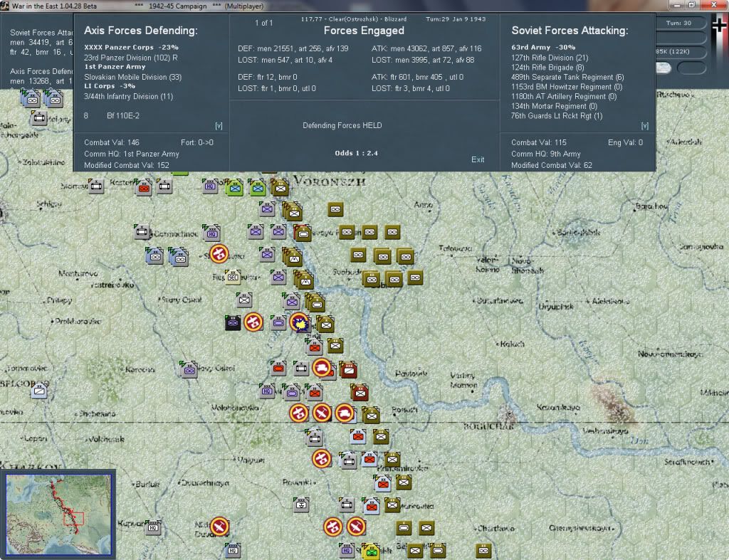Click the tank attack marker beside the red XXX counter
The height and width of the screenshot is (560, 729).
pyautogui.click(x=322, y=368)
